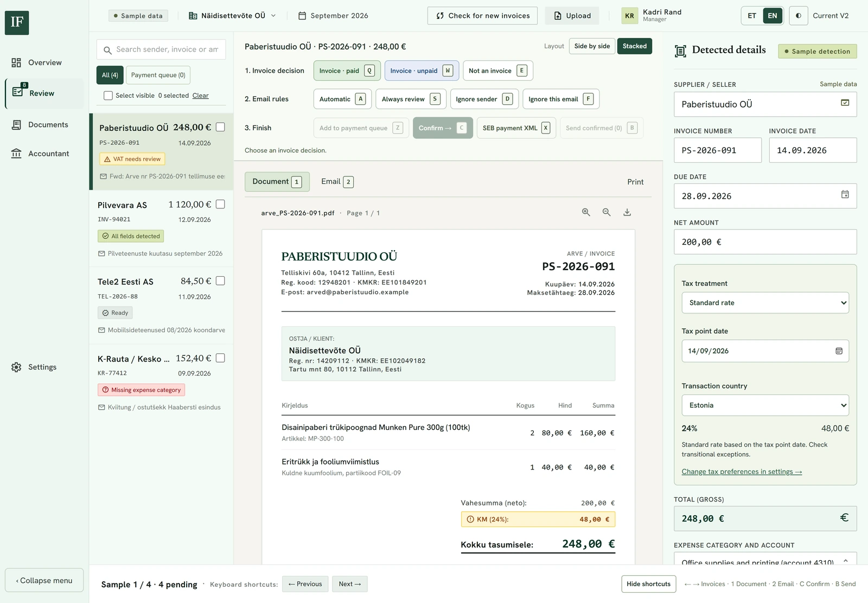Click supplier field verified icon
Viewport: 868px width, 603px height.
pyautogui.click(x=845, y=103)
